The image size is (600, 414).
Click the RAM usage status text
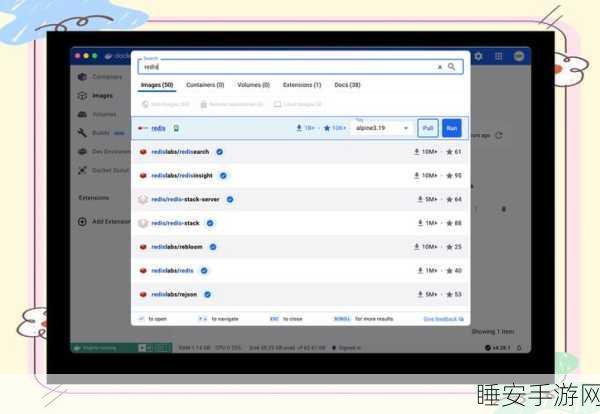coord(194,348)
